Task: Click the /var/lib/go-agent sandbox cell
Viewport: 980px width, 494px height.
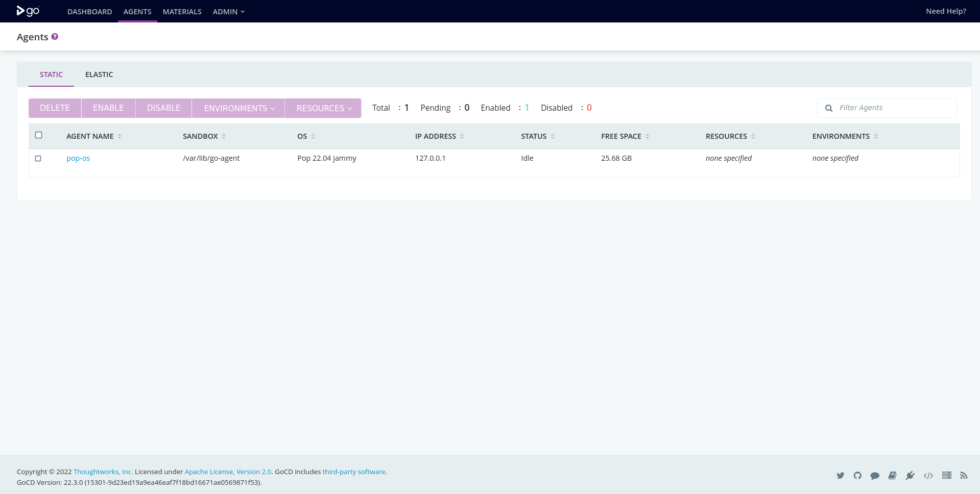Action: 211,158
